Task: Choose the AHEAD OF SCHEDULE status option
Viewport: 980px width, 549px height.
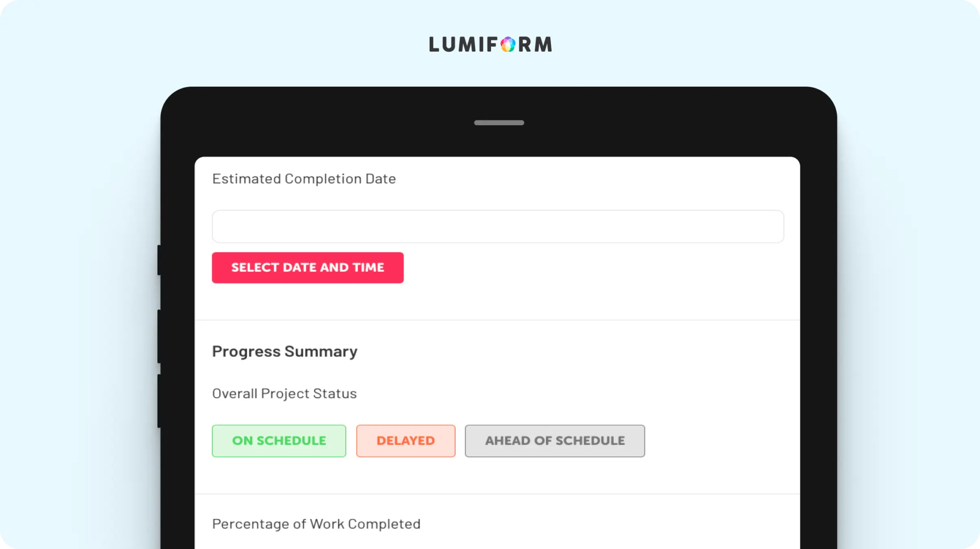Action: click(555, 441)
